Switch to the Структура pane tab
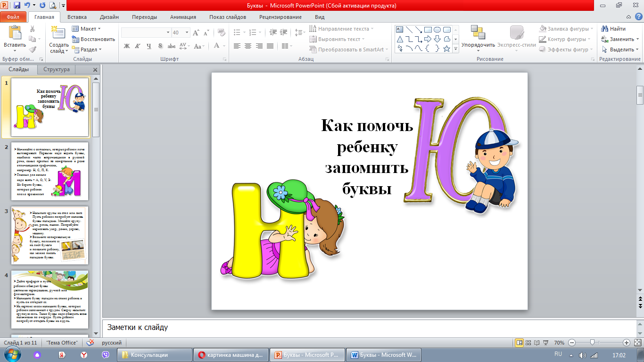644x362 pixels. 57,69
